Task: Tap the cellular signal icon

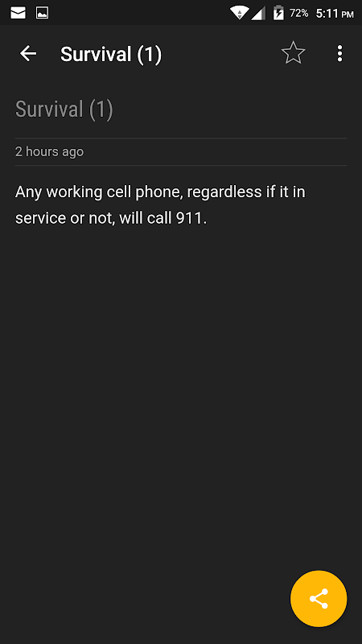Action: tap(257, 13)
